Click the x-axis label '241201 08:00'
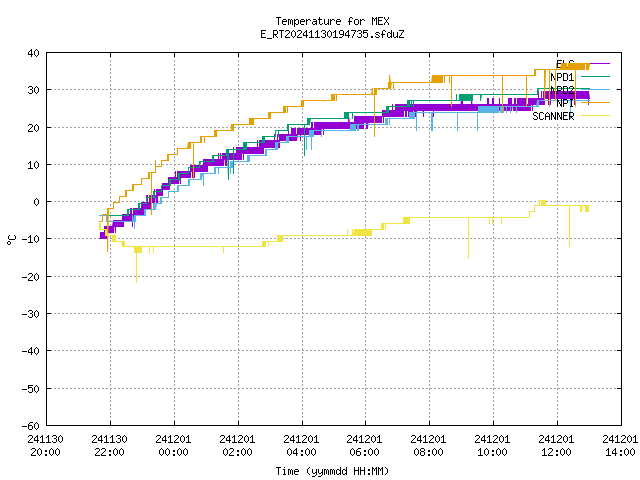640x480 pixels. tap(429, 446)
